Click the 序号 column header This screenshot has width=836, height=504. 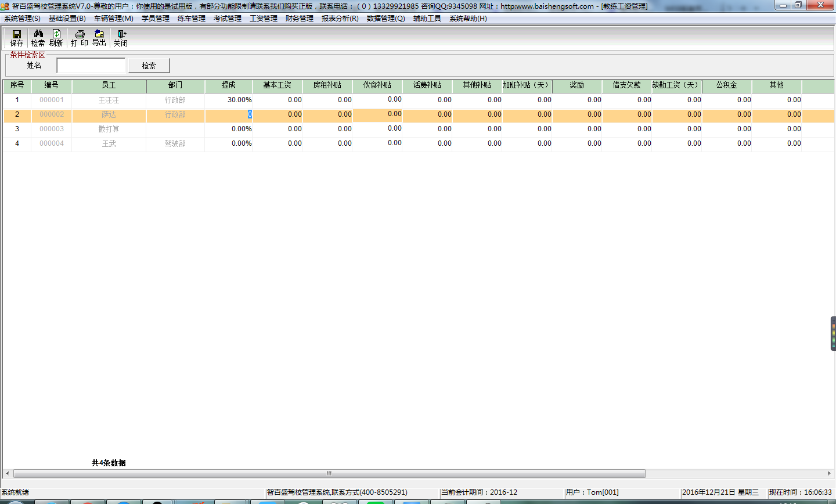(17, 85)
